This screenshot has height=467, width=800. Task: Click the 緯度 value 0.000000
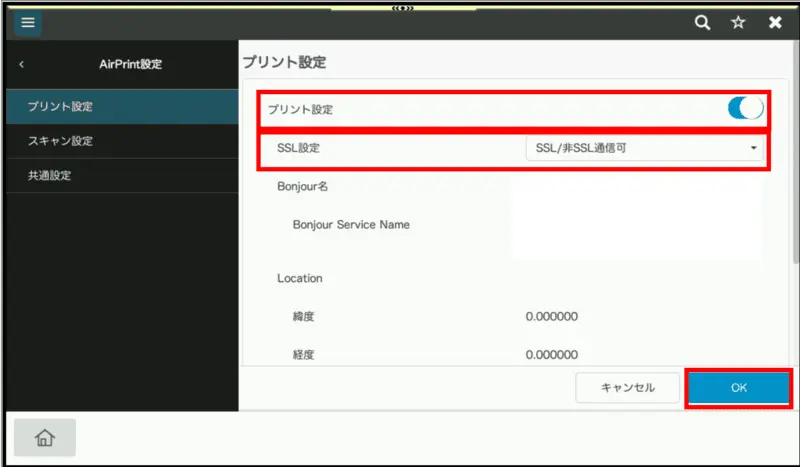[x=552, y=318]
